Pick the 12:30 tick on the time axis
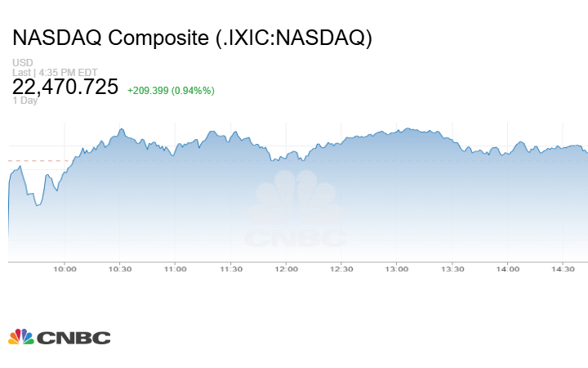This screenshot has height=368, width=588. [341, 268]
